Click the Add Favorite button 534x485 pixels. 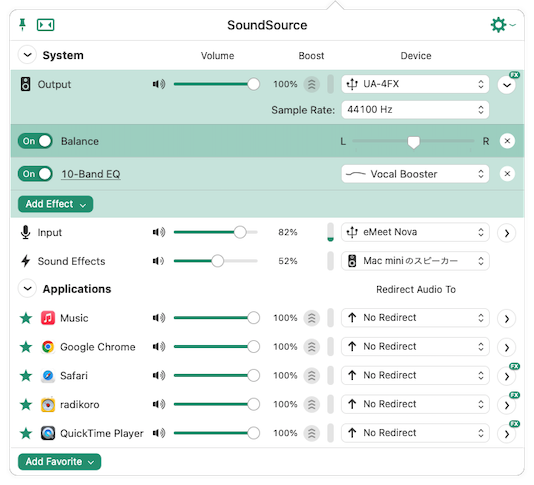pyautogui.click(x=60, y=462)
